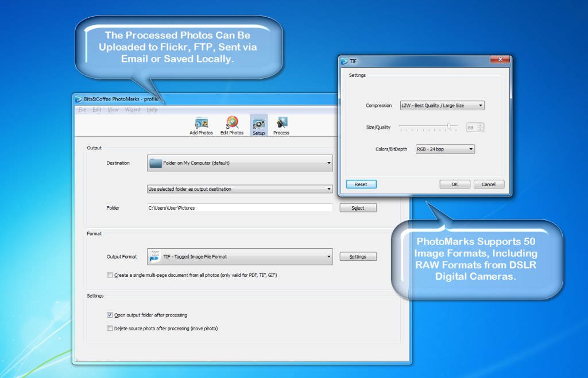The image size is (588, 378).
Task: Click the output format Settings button
Action: [x=358, y=256]
